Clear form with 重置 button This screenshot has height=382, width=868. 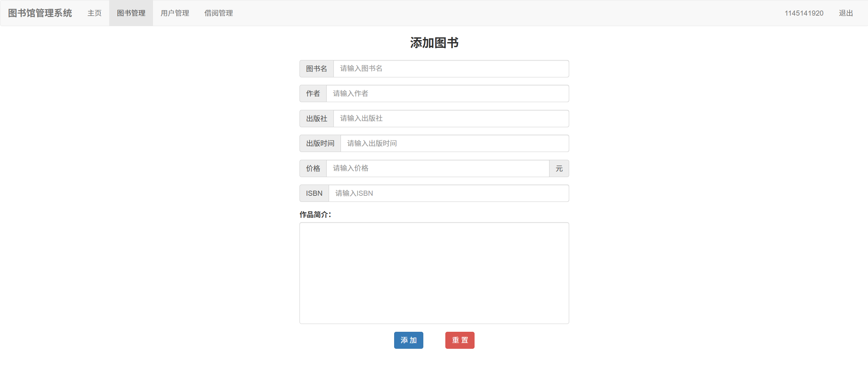(460, 340)
